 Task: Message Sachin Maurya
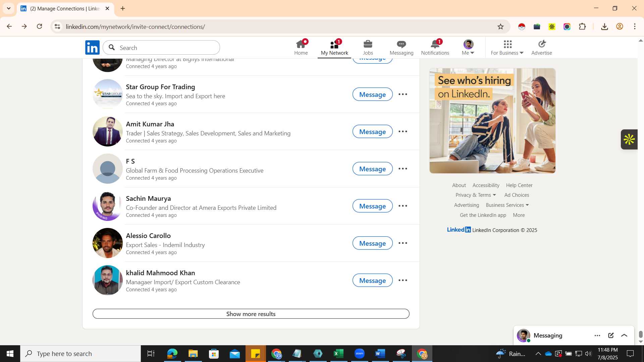point(372,206)
